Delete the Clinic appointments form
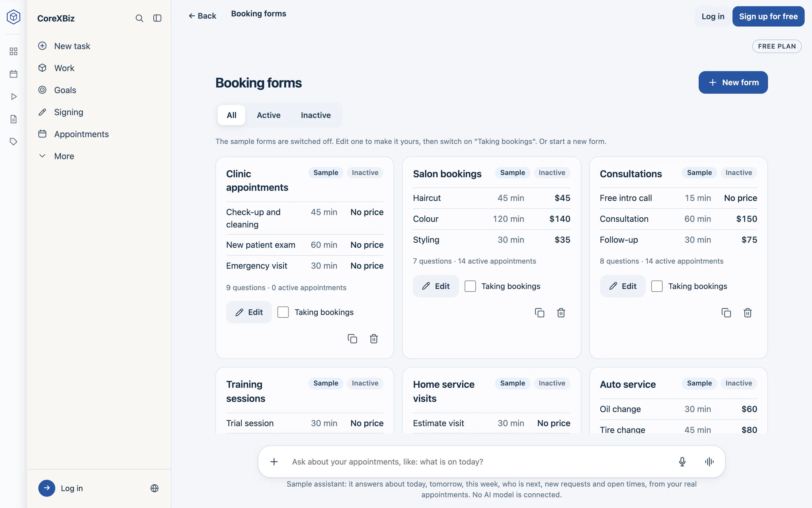 (374, 339)
